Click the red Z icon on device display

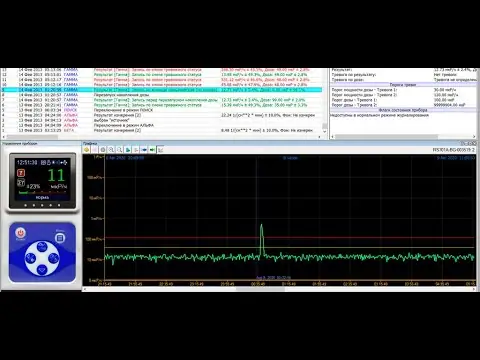click(21, 173)
